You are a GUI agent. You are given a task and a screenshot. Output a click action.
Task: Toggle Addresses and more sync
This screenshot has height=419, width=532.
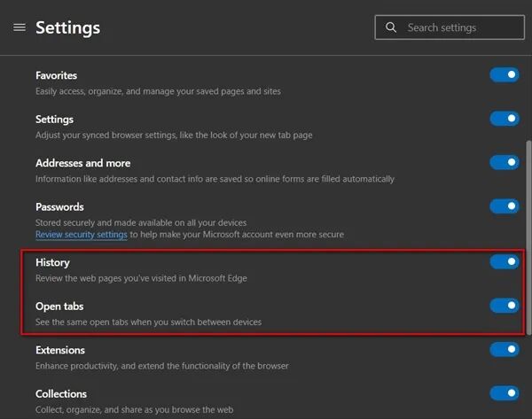(504, 162)
